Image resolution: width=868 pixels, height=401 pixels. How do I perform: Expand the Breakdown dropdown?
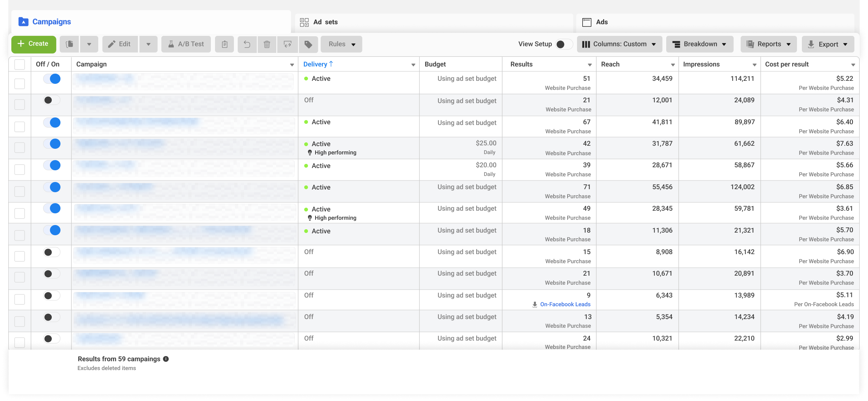[699, 44]
